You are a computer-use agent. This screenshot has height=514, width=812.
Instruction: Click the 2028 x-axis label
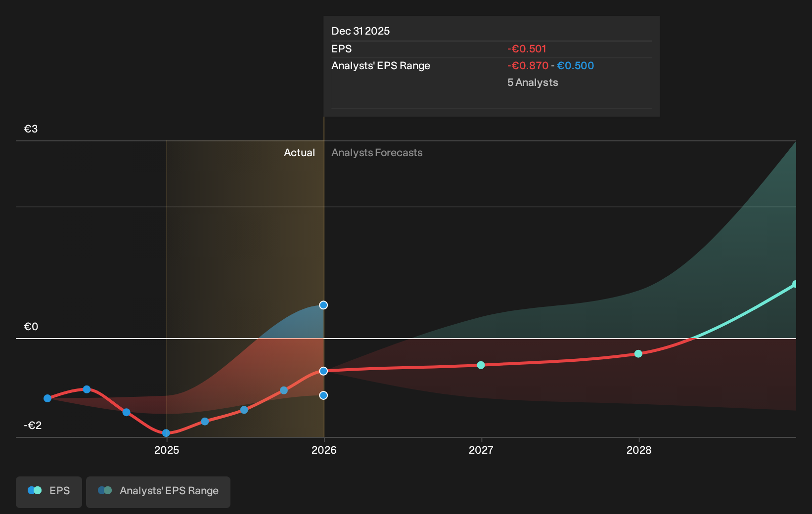coord(639,450)
